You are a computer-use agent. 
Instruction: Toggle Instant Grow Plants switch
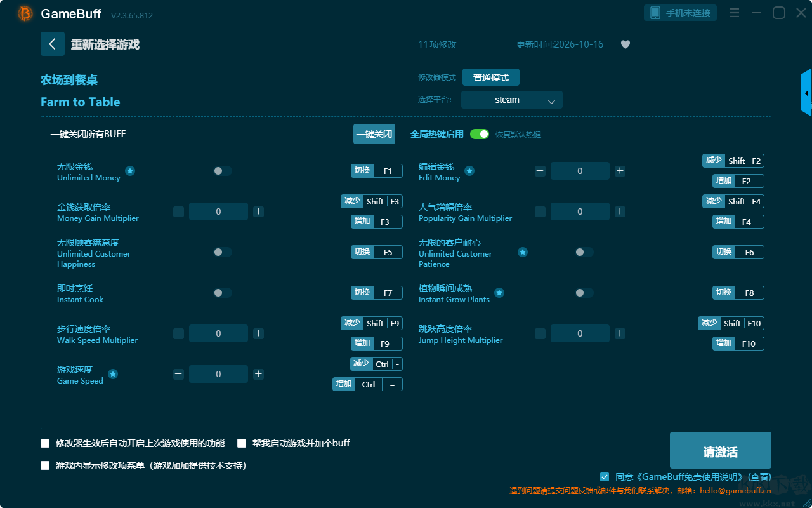point(584,293)
